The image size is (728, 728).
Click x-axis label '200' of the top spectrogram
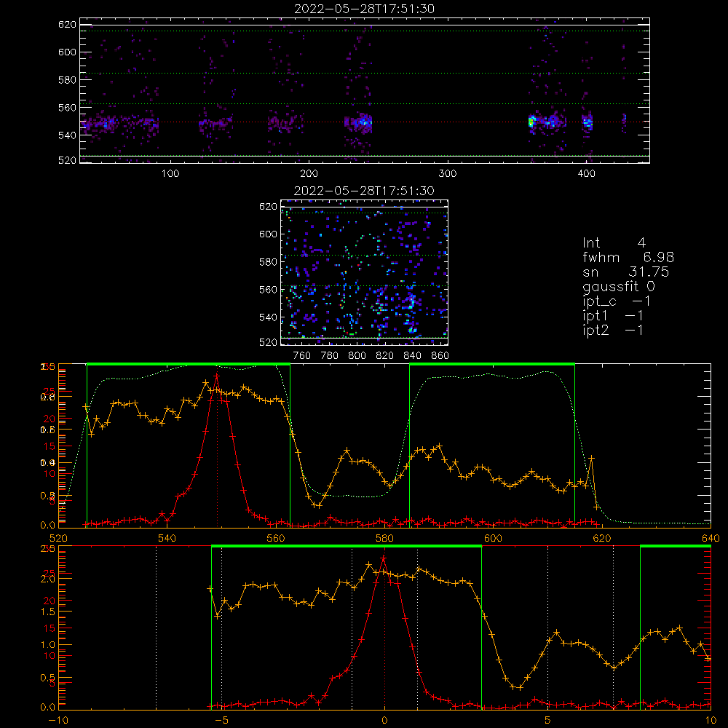pos(309,174)
